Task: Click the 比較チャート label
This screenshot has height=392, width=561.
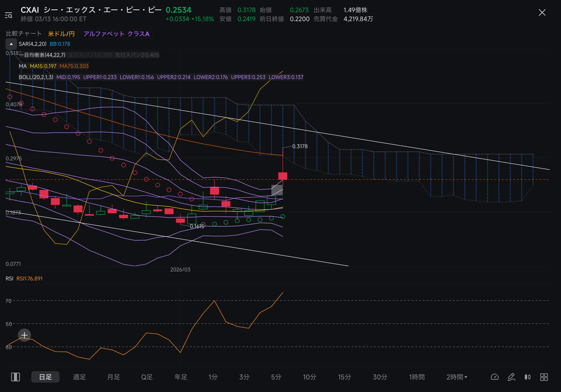Action: pos(24,34)
